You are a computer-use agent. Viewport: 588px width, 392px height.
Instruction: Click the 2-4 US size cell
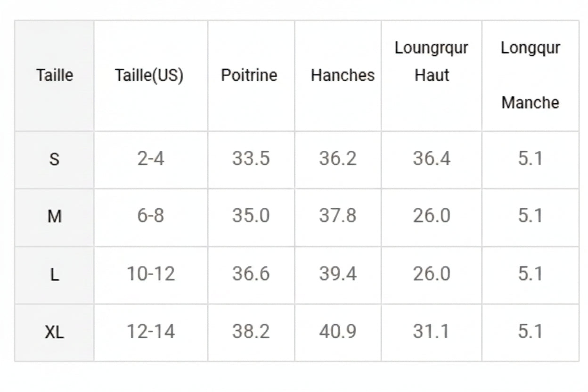(150, 160)
